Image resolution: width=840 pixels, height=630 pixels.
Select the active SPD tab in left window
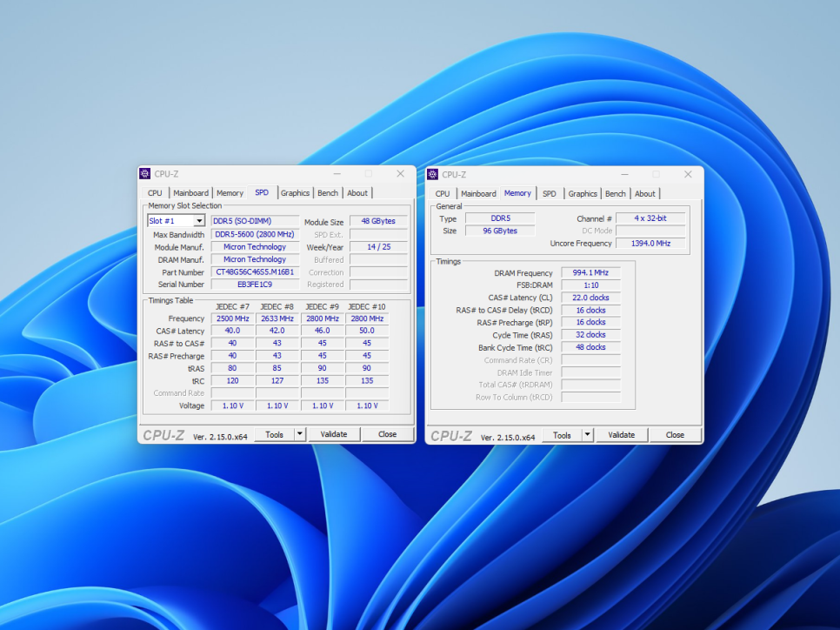tap(262, 192)
